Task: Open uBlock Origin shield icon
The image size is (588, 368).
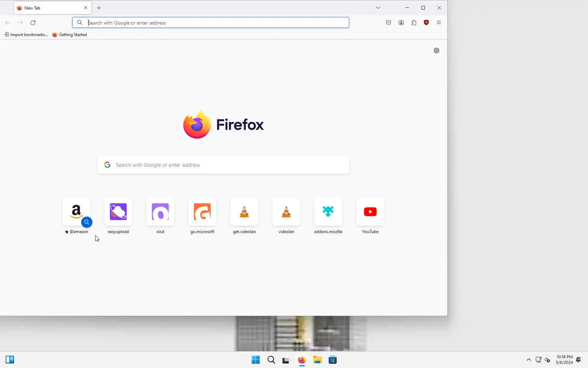Action: pyautogui.click(x=426, y=23)
